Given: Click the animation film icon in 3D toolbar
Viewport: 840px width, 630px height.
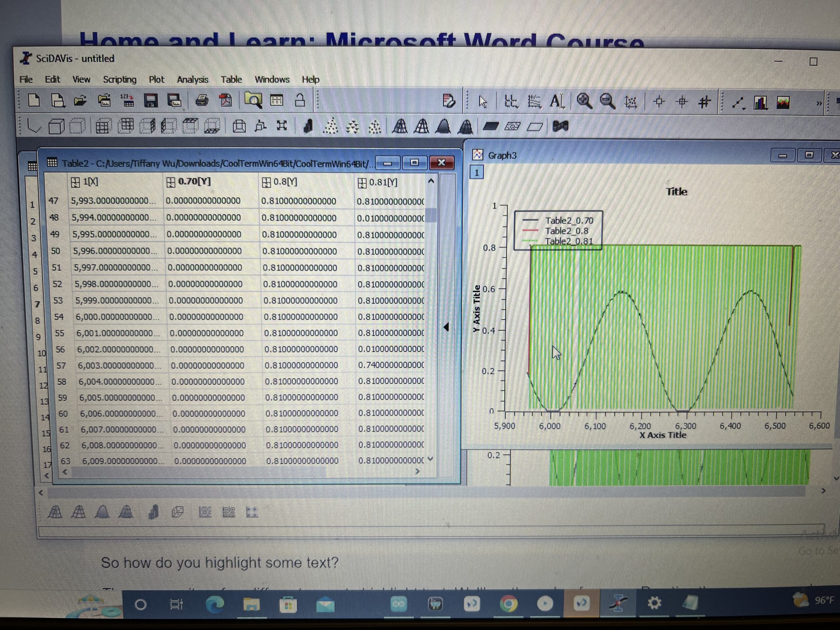Looking at the screenshot, I should coord(560,126).
